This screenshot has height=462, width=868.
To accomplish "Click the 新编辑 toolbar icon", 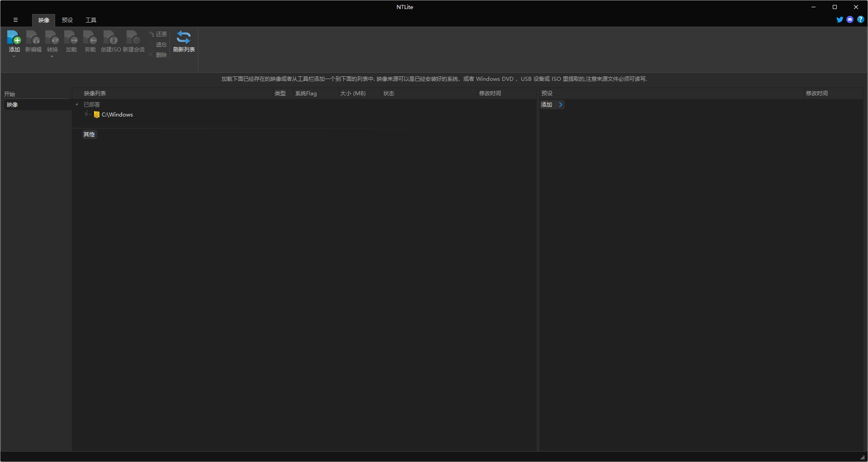I will (x=33, y=38).
